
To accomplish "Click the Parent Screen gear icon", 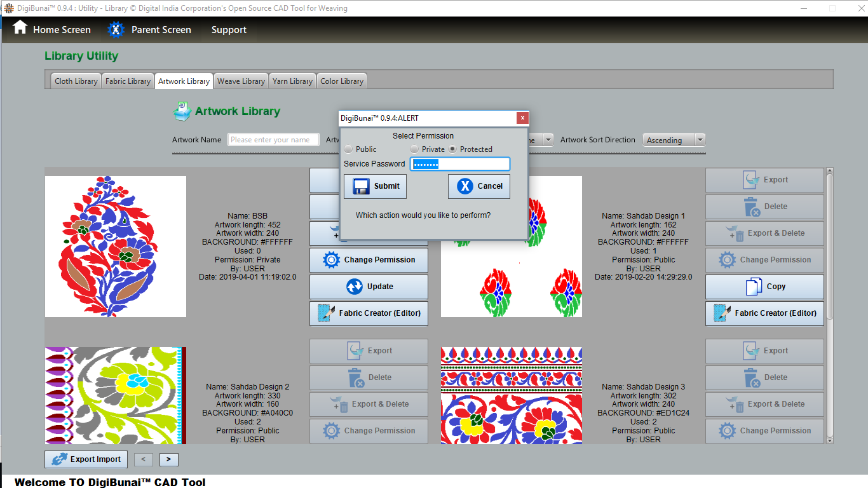I will point(116,29).
